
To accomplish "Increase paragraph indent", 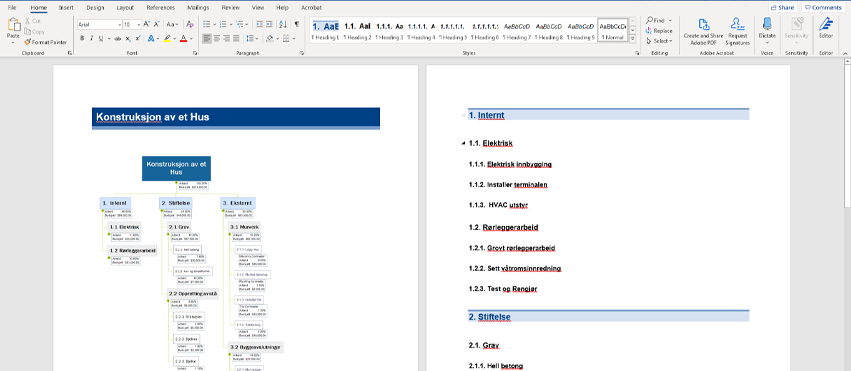I will [x=270, y=24].
